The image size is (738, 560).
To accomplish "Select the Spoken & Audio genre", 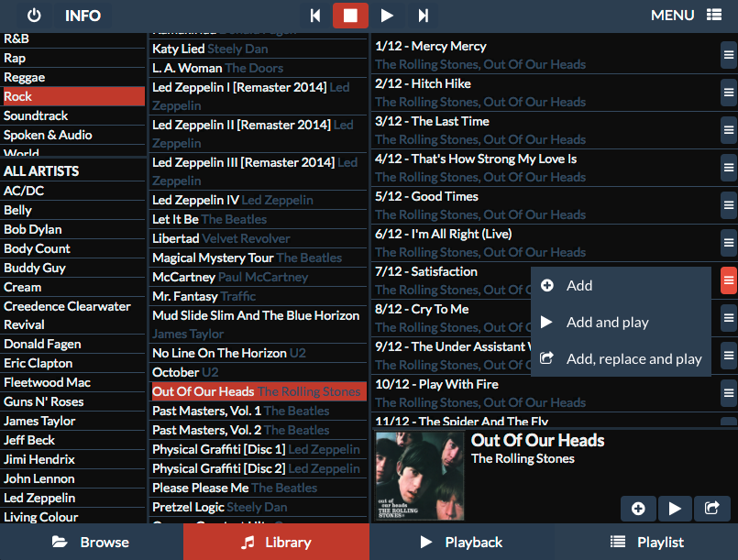I will pos(72,135).
